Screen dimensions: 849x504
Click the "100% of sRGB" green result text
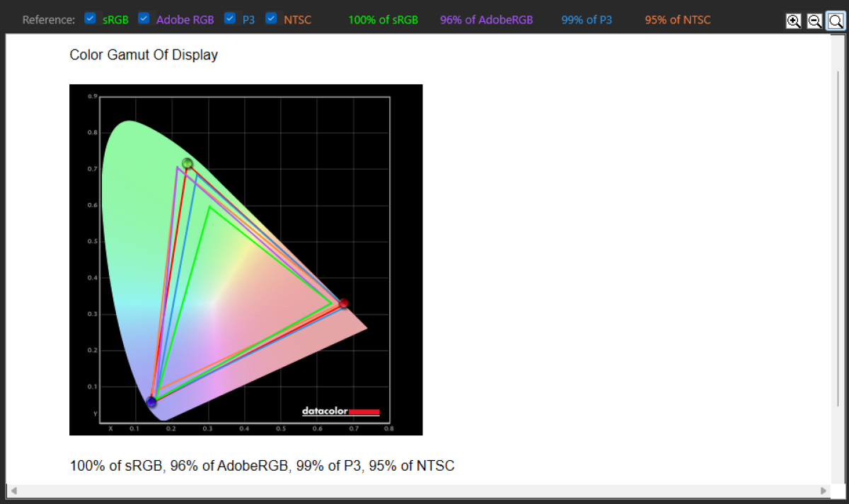[x=383, y=20]
